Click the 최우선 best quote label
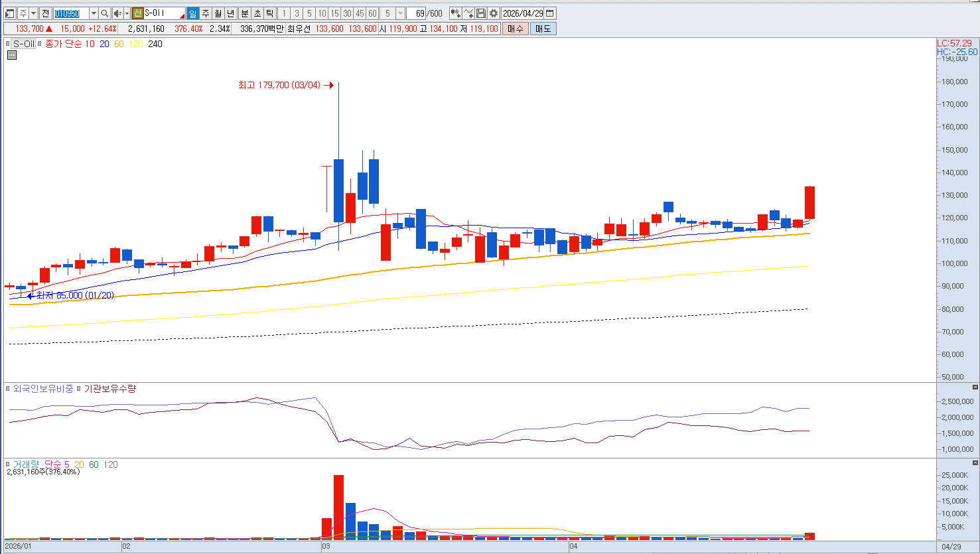 (299, 29)
